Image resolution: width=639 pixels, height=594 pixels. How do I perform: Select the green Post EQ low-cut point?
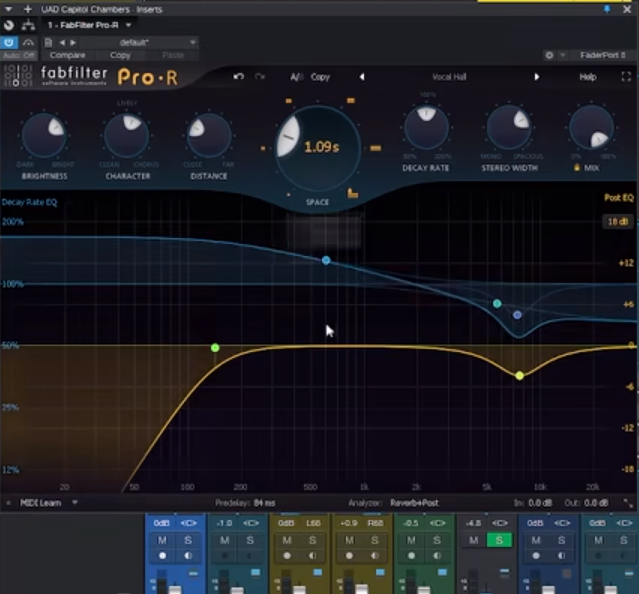215,348
